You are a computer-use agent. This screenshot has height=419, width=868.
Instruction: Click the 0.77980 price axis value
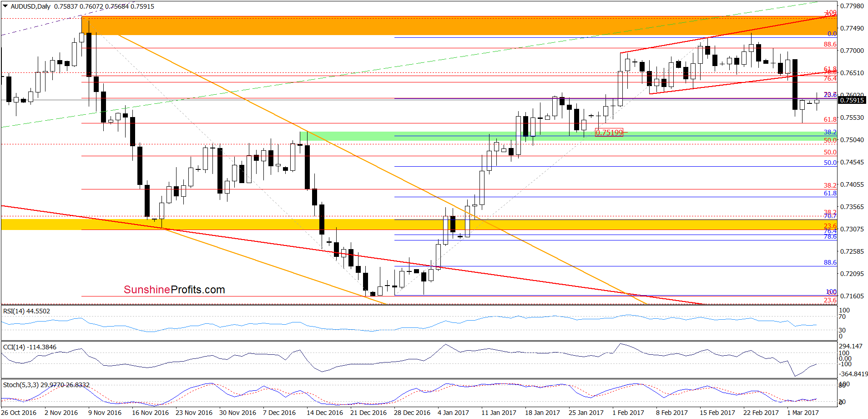(852, 6)
